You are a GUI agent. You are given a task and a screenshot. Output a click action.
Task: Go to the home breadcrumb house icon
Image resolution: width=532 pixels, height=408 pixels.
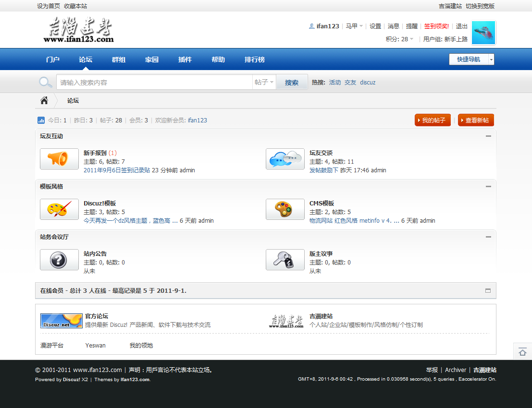[x=44, y=100]
